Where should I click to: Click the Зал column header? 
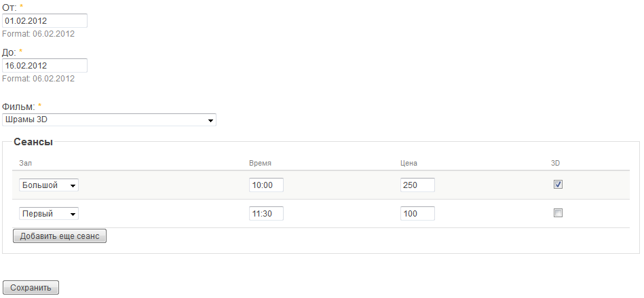tap(26, 163)
